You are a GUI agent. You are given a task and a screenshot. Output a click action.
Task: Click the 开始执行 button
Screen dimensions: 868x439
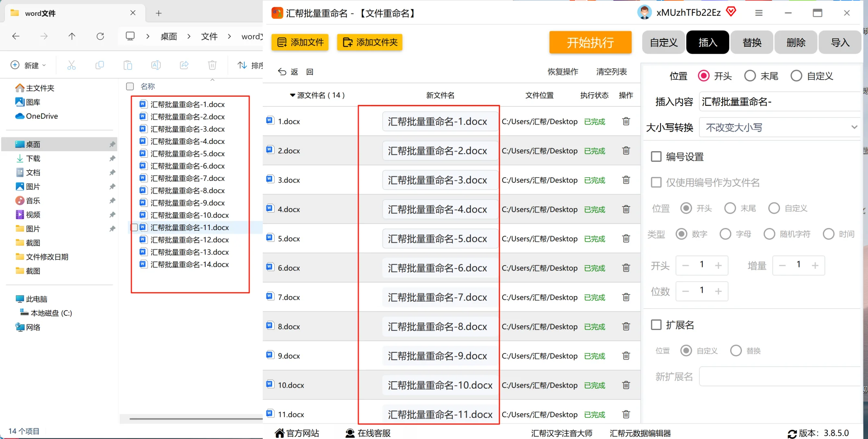(590, 42)
